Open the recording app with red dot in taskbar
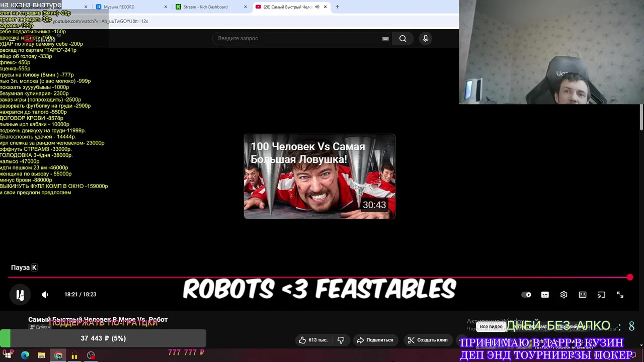 coord(91,355)
